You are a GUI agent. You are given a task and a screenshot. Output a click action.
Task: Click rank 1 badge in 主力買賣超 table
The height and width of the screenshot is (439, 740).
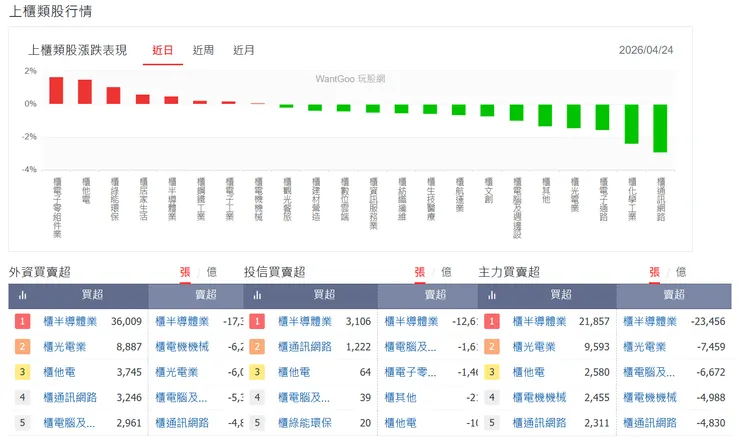tap(492, 321)
